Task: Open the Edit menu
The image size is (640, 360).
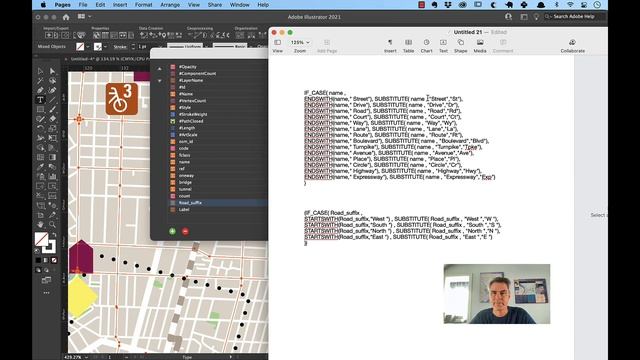Action: coord(100,5)
